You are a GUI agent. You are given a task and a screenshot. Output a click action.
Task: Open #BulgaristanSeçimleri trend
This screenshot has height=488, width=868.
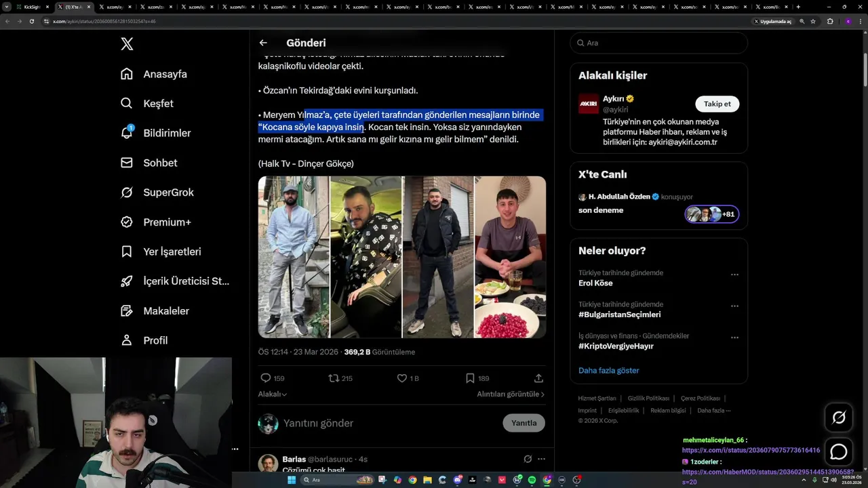tap(619, 314)
